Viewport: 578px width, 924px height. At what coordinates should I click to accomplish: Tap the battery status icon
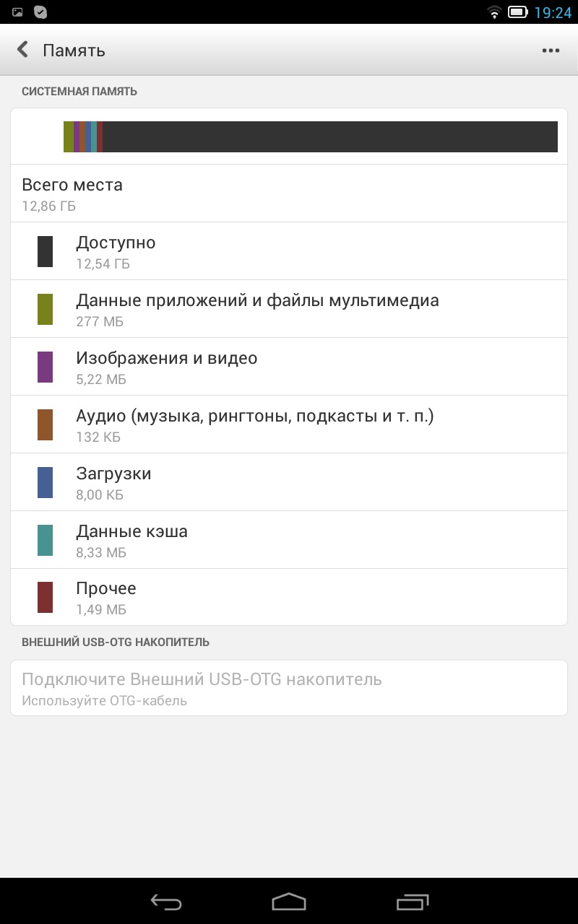click(x=517, y=12)
